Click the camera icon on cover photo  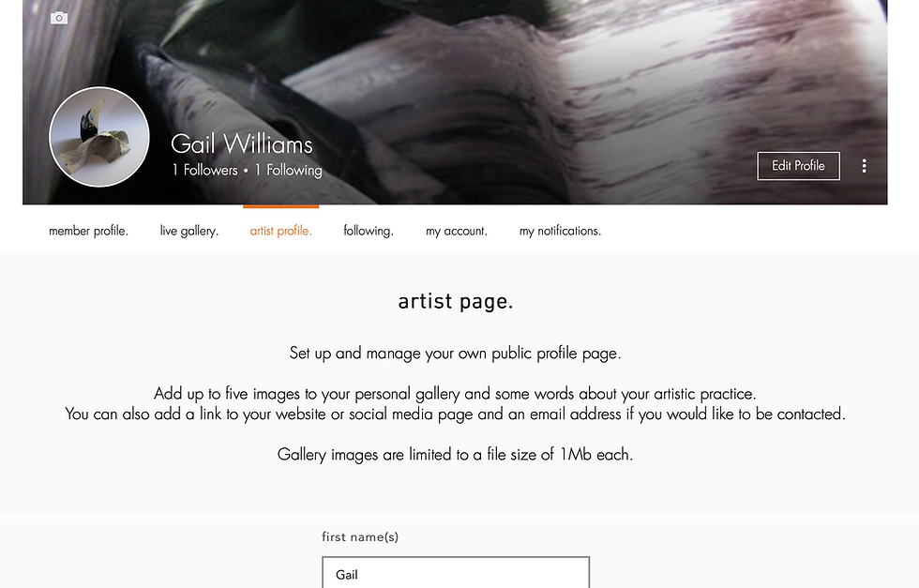pyautogui.click(x=58, y=18)
